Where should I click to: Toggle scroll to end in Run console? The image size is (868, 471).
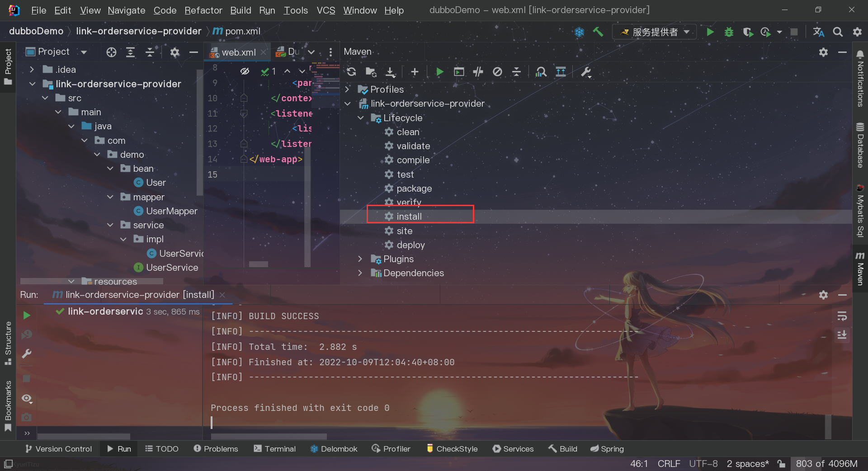[842, 335]
